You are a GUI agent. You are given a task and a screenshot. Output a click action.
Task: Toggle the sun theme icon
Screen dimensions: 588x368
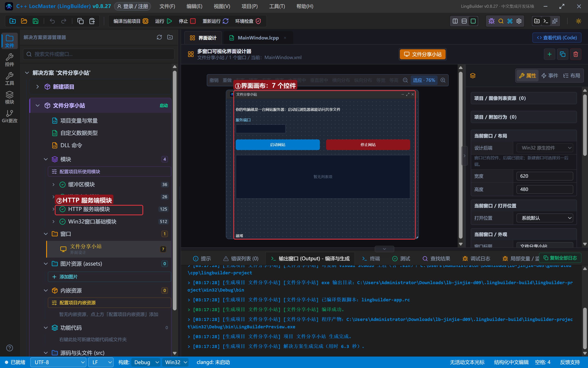(x=579, y=21)
